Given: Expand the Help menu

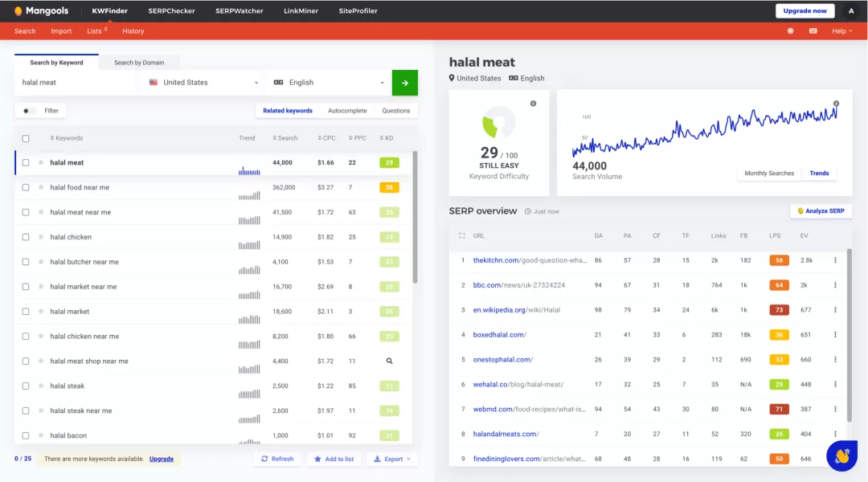Looking at the screenshot, I should (x=842, y=31).
